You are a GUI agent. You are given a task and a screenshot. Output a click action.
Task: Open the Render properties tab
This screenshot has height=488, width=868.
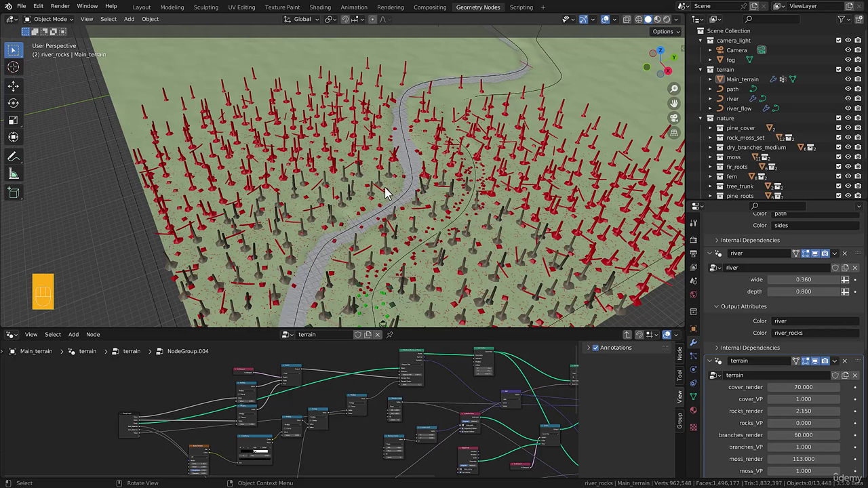693,240
